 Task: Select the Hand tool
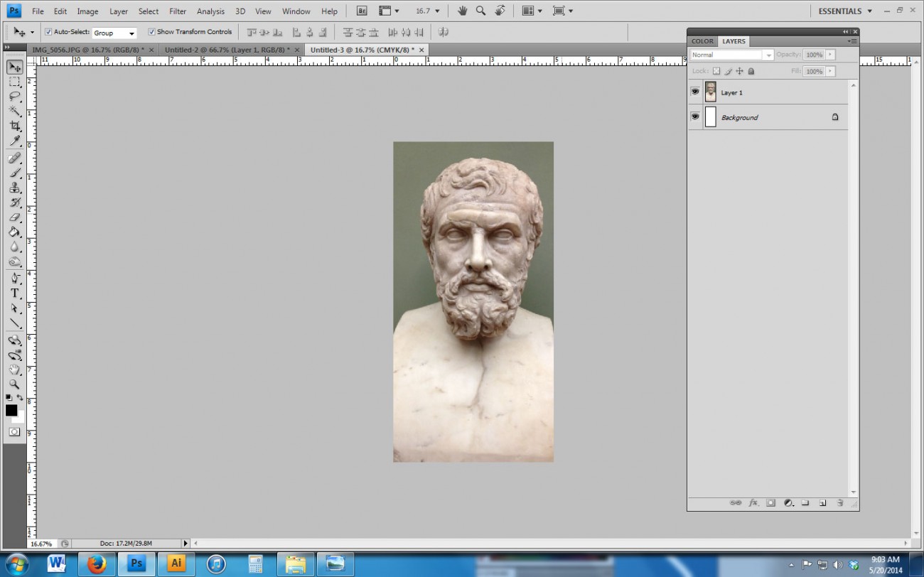tap(14, 369)
